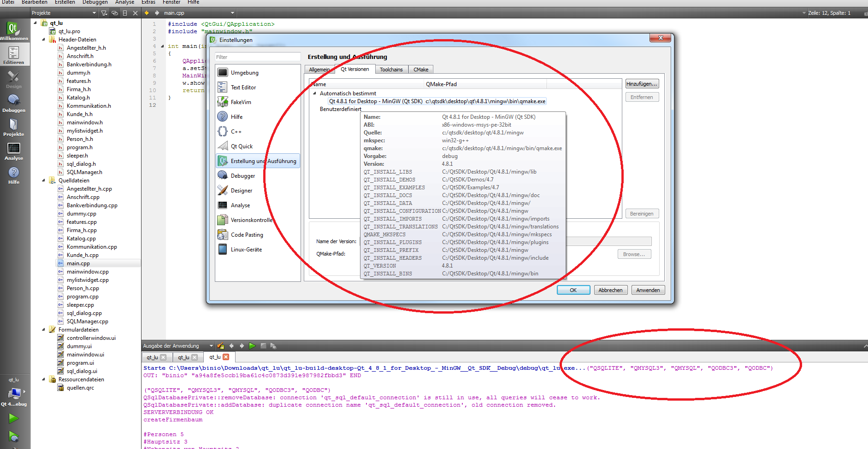The width and height of the screenshot is (868, 449).
Task: Switch to Editieren mode
Action: coord(14,55)
